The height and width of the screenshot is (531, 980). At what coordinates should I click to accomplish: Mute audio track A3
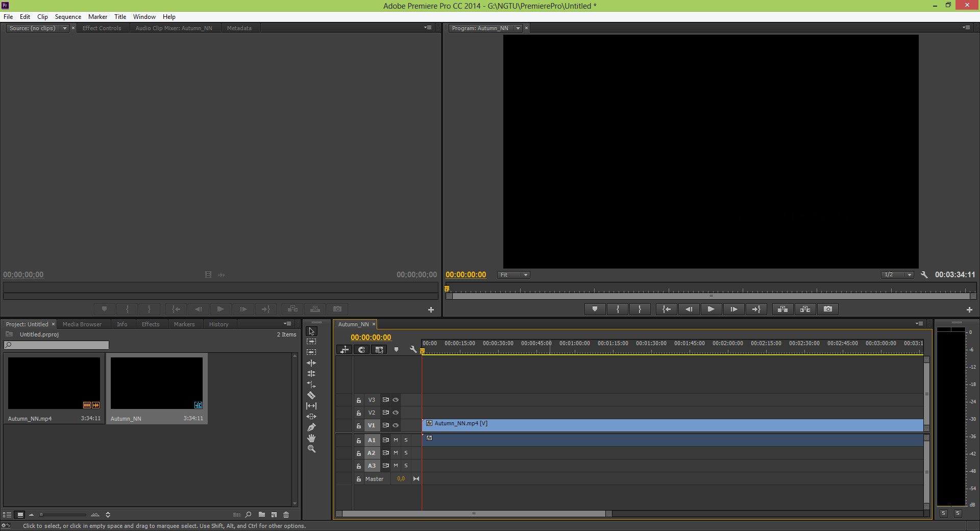point(396,466)
